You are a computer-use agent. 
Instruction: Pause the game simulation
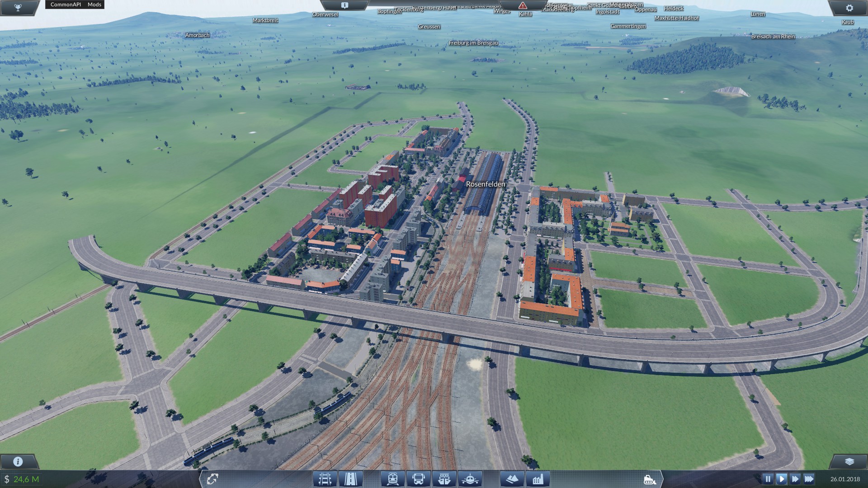(x=768, y=479)
